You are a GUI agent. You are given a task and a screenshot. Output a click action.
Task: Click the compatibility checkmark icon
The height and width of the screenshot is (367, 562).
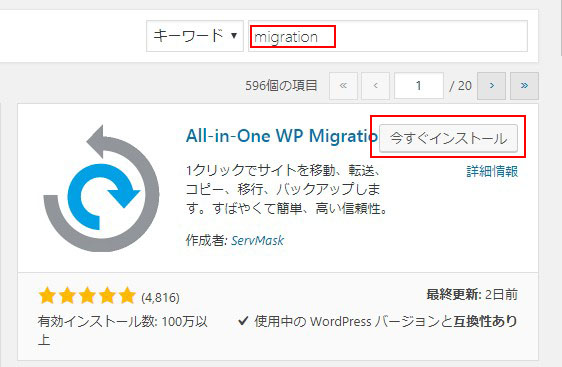click(243, 321)
